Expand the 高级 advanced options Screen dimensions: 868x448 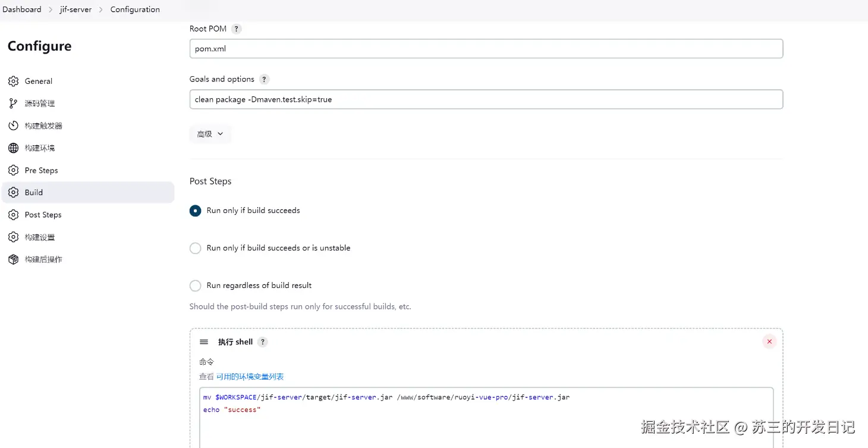[210, 134]
